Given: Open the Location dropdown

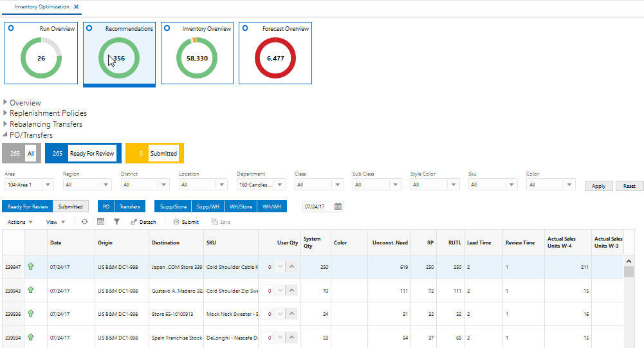Looking at the screenshot, I should point(221,185).
